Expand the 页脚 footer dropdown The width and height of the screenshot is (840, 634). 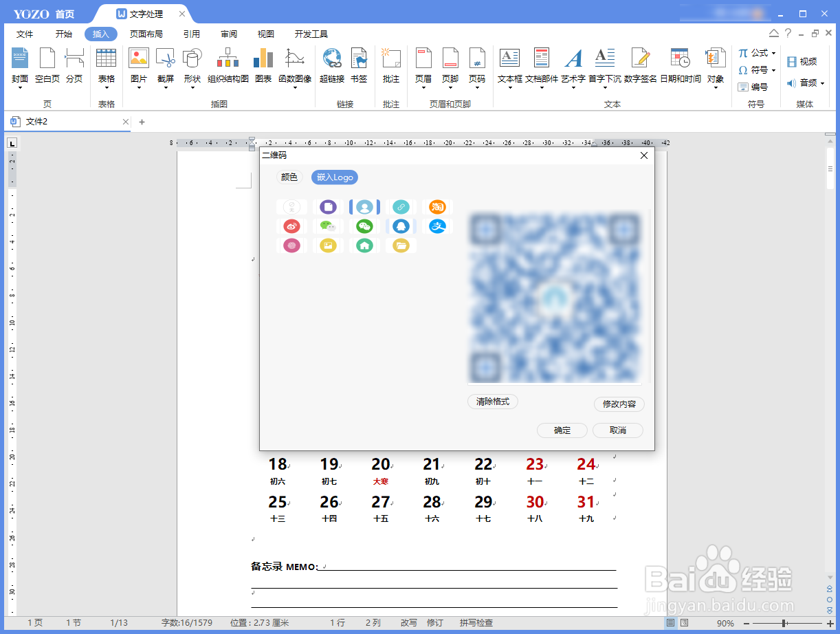450,88
